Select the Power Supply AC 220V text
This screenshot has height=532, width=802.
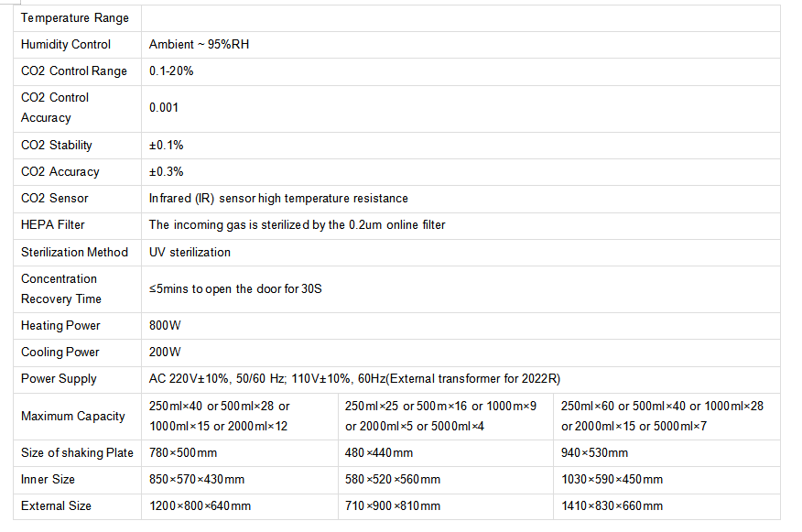point(354,379)
